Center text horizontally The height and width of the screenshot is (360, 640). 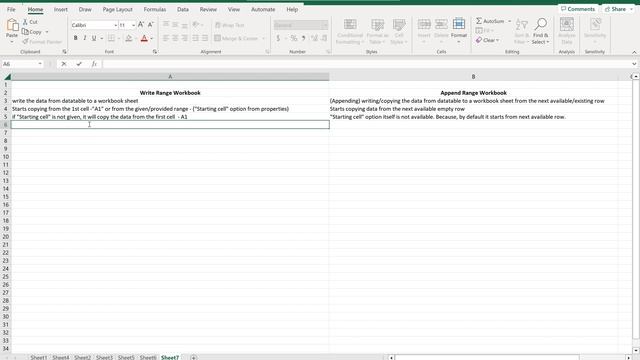pos(175,38)
